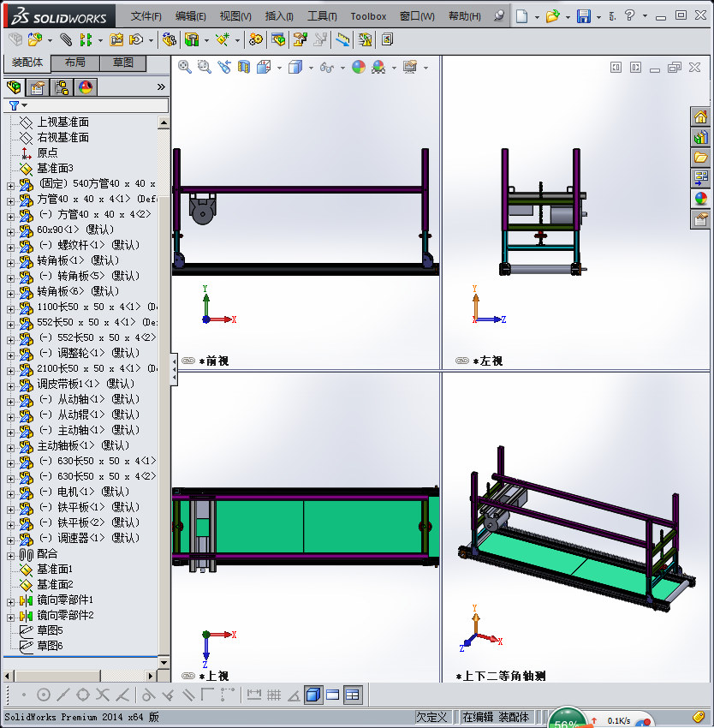714x728 pixels.
Task: Open the Display Style box icon
Action: point(295,67)
